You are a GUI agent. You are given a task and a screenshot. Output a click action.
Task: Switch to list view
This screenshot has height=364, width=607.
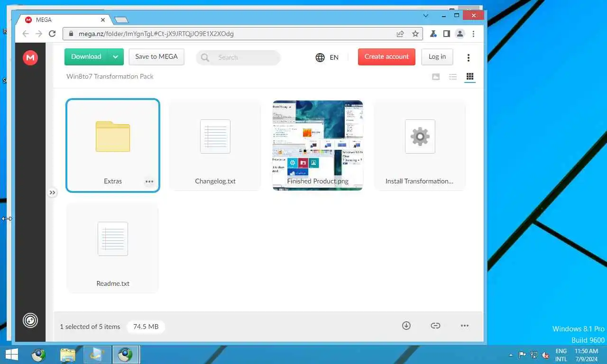[453, 77]
